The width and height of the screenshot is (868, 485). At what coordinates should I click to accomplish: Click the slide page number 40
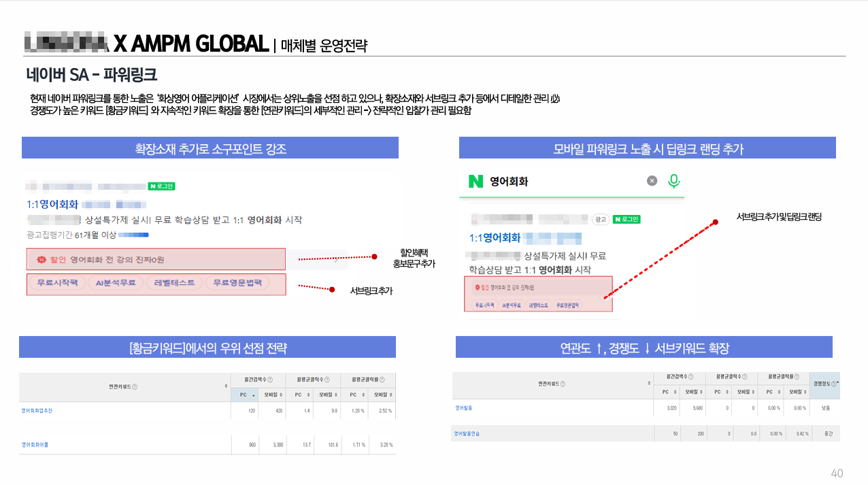pyautogui.click(x=837, y=473)
